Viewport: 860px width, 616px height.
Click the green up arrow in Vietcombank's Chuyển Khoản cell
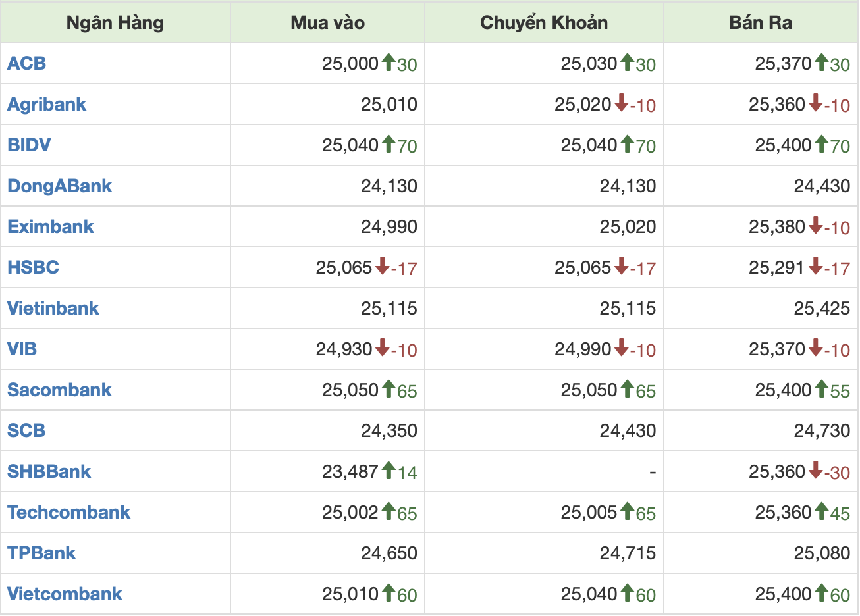[x=627, y=593]
